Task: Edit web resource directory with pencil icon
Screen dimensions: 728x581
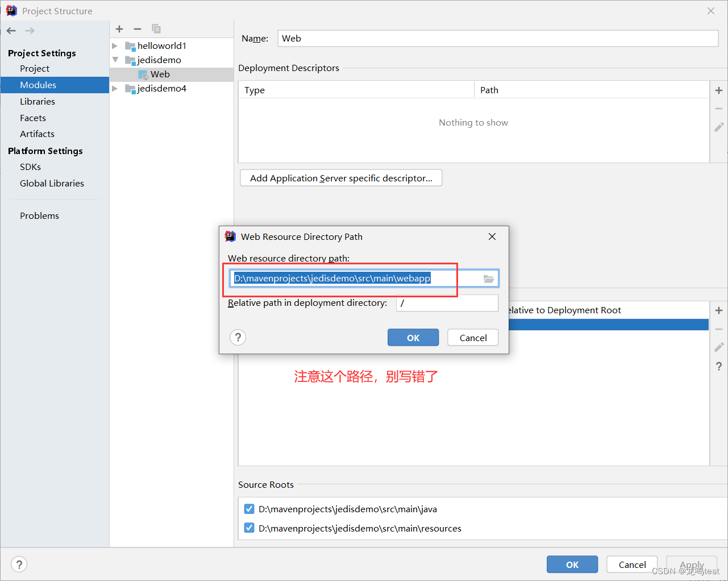Action: click(719, 347)
